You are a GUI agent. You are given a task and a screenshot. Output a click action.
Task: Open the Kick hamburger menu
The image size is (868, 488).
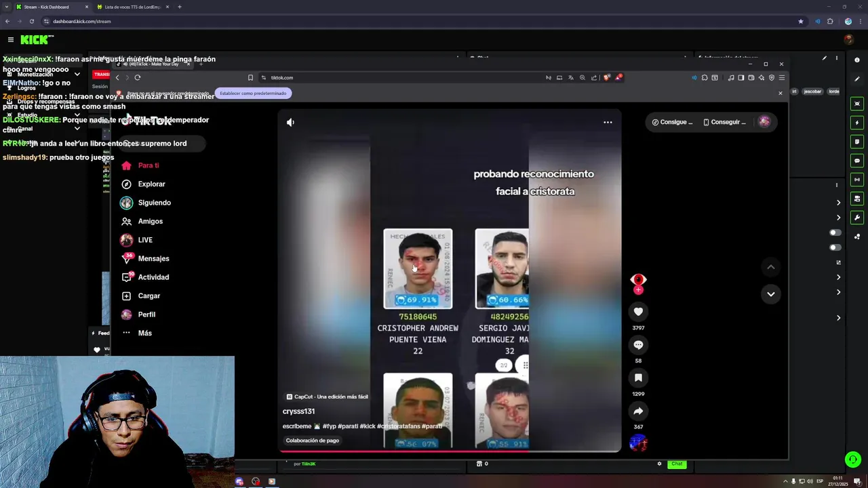coord(10,40)
